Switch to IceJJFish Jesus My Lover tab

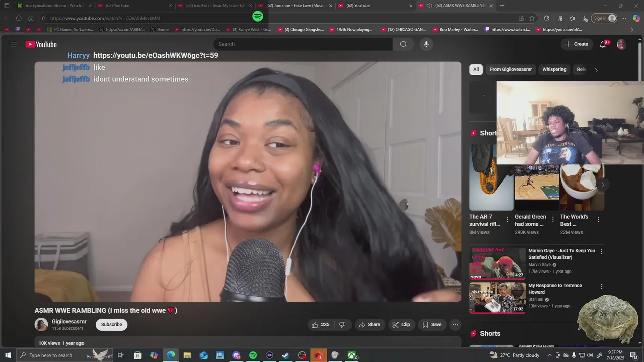(214, 6)
